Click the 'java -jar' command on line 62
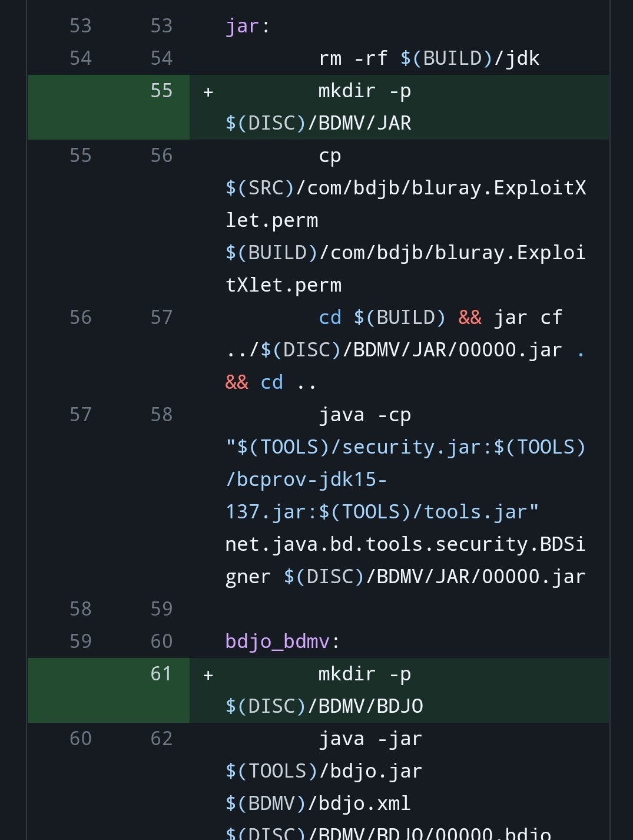Screen dimensions: 633x840 (x=370, y=738)
